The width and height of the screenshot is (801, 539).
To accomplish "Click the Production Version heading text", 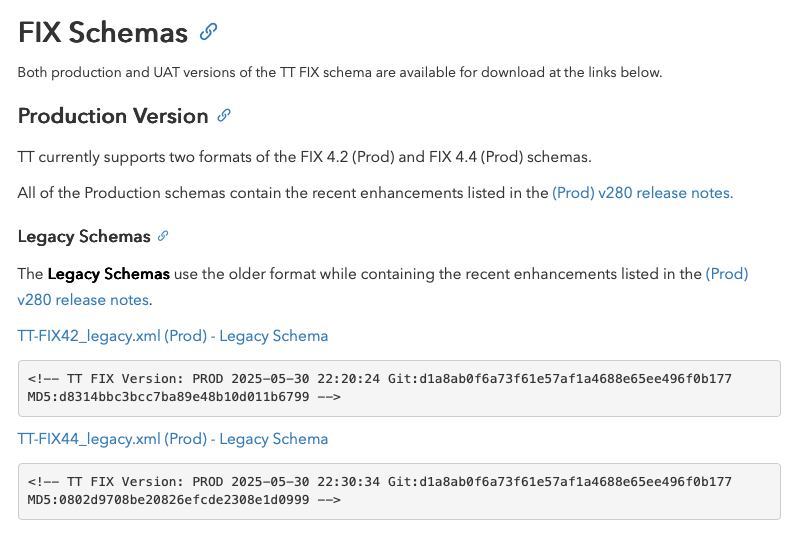I will point(113,116).
